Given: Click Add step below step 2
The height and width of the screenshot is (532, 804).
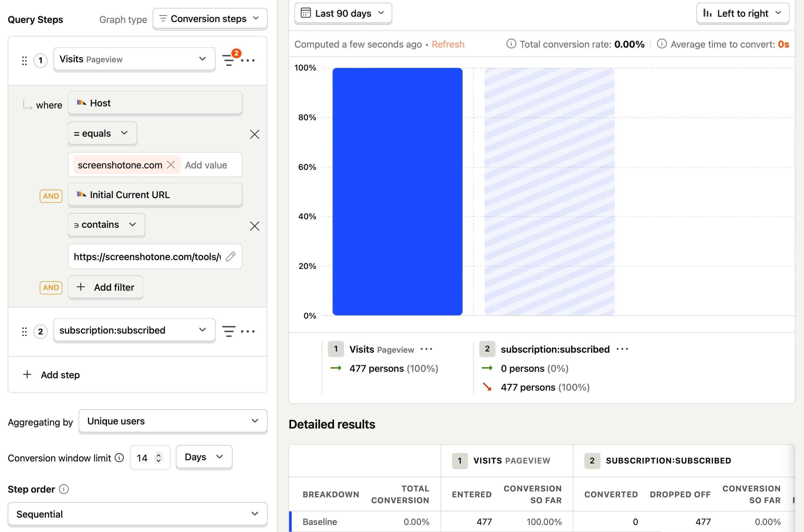Looking at the screenshot, I should click(x=51, y=374).
